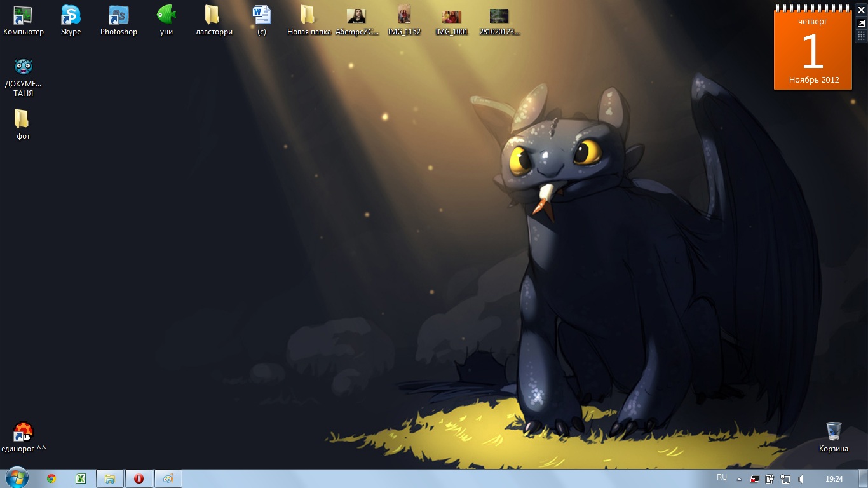
Task: Launch Google Chrome from the taskbar
Action: tap(51, 478)
